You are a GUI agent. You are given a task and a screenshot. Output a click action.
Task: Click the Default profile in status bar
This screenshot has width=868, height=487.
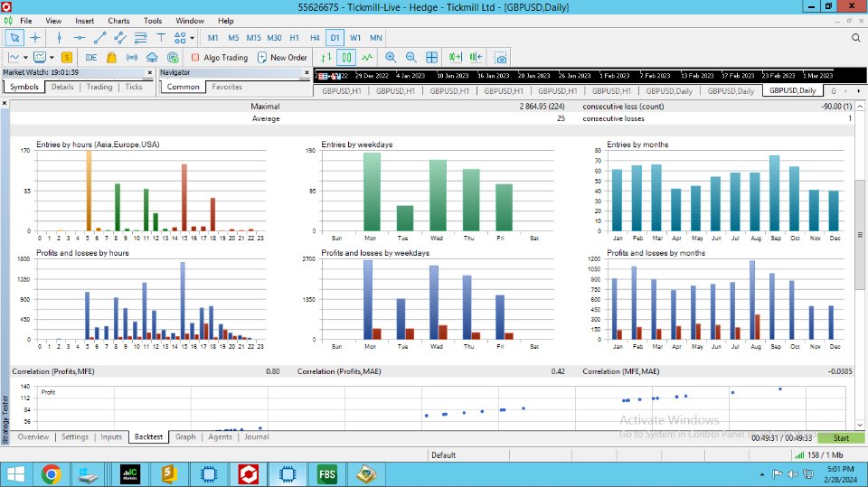pyautogui.click(x=443, y=454)
